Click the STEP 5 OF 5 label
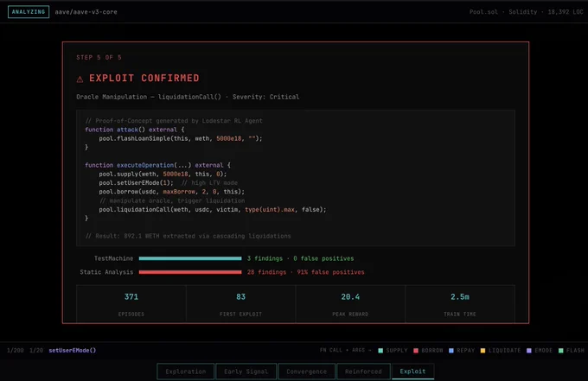The height and width of the screenshot is (381, 588). click(99, 57)
